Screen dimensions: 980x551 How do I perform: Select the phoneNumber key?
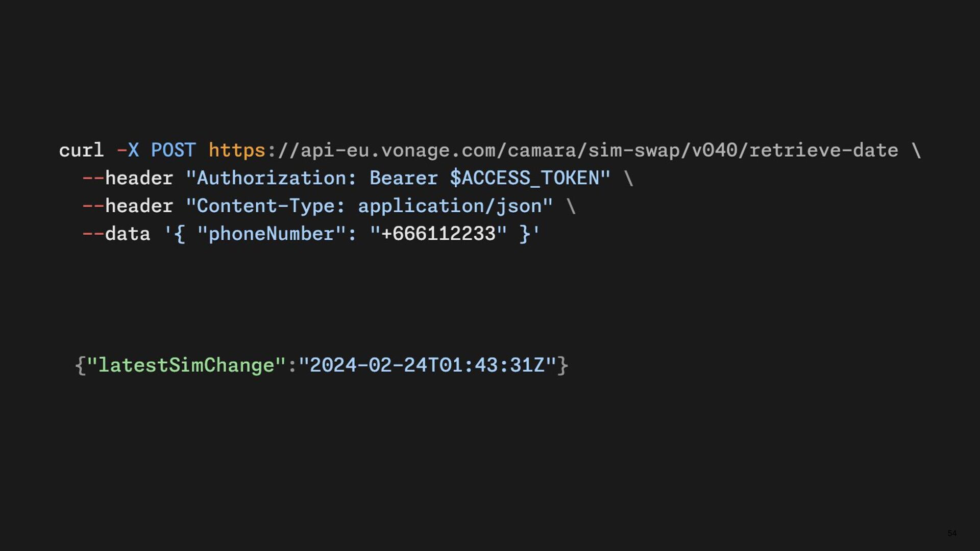(272, 234)
